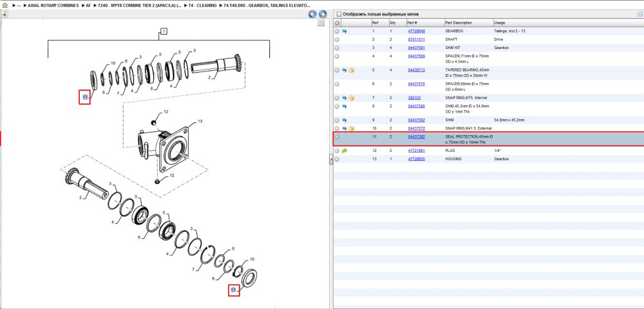Open 74.140.060 - GEARBOX, TAILINGS breadcrumb

coord(267,5)
